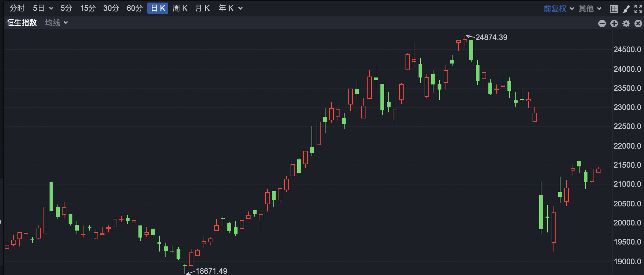Select the 5日 chart period
Viewport: 644px width, 275px height.
(x=39, y=8)
